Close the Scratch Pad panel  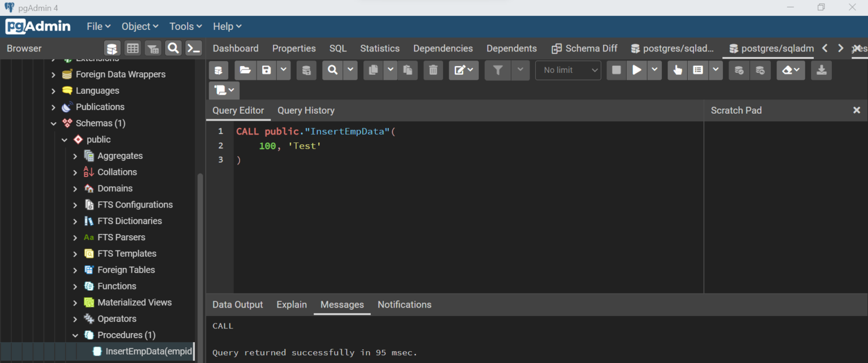[x=857, y=110]
